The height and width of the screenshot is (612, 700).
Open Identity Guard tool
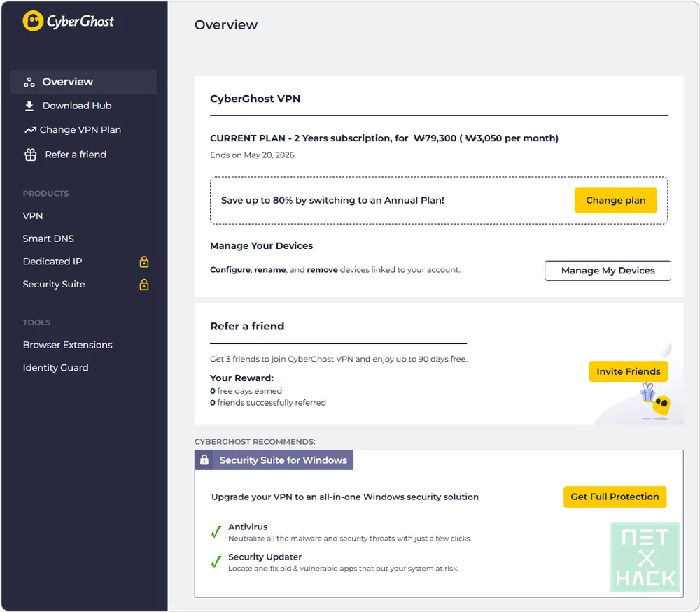tap(55, 368)
